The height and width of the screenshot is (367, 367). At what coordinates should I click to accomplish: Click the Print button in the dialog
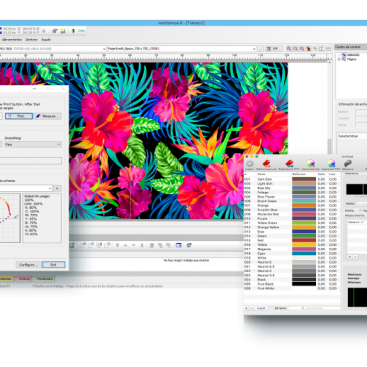[19, 116]
